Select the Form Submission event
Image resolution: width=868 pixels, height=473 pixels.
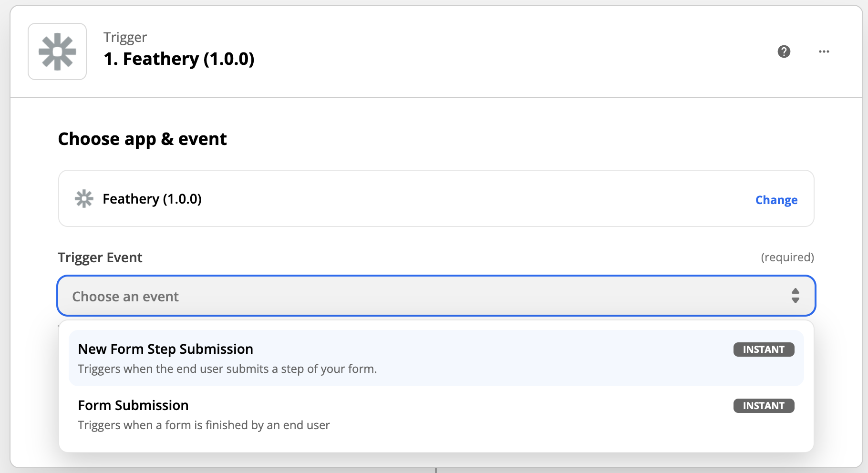pyautogui.click(x=133, y=405)
